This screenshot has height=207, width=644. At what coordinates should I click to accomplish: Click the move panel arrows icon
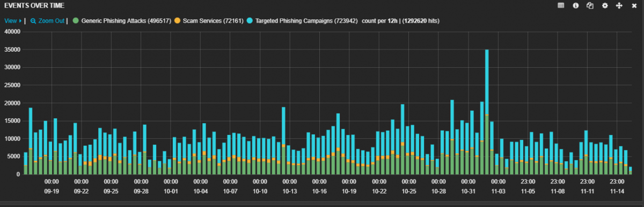619,5
